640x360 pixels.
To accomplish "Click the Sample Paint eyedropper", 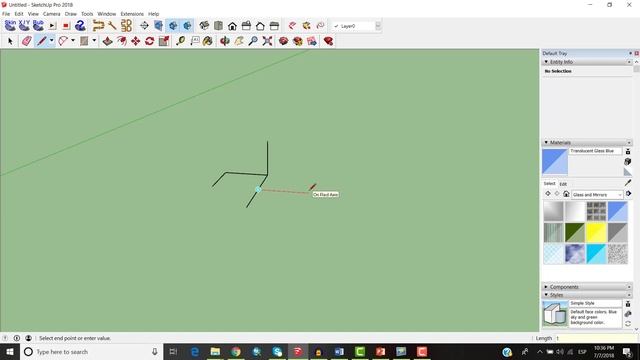I will (x=628, y=182).
